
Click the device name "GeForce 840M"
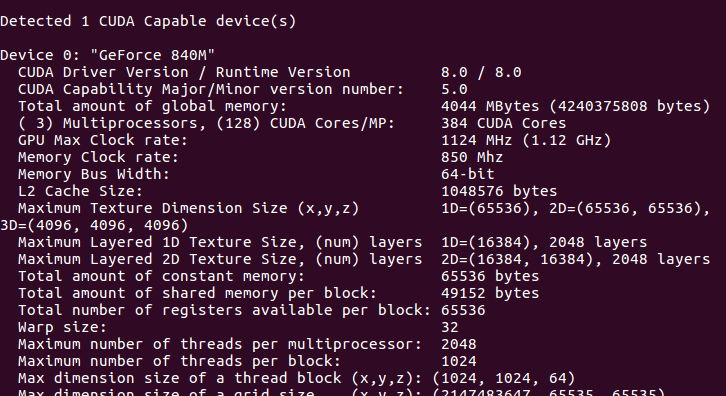[152, 55]
